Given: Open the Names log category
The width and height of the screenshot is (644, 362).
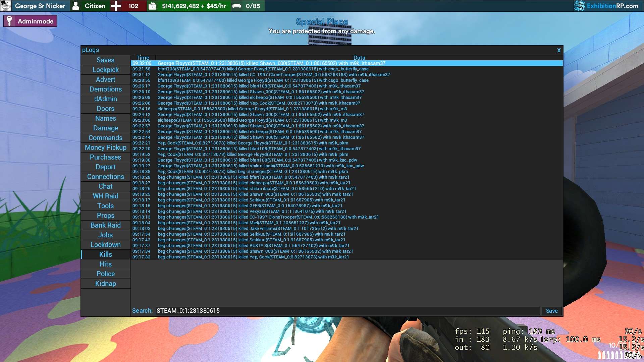Looking at the screenshot, I should pyautogui.click(x=106, y=118).
